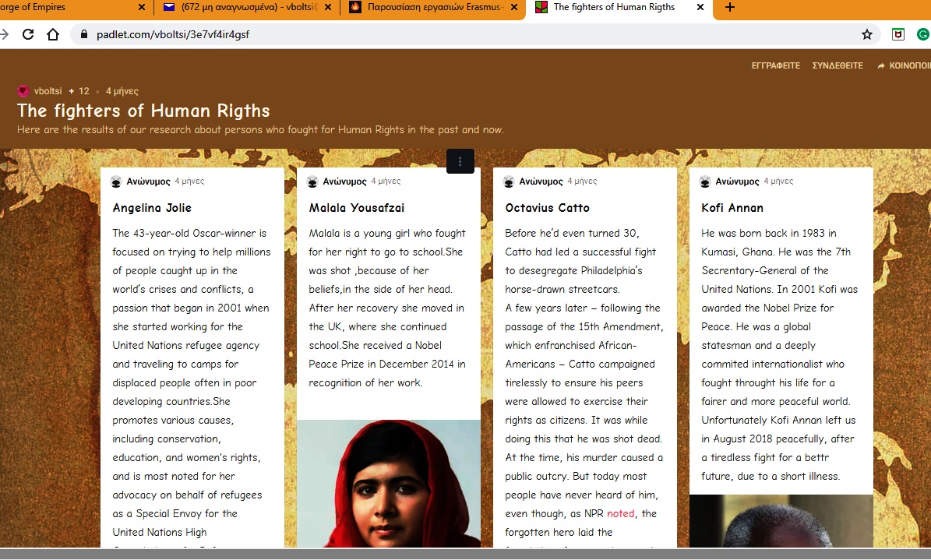Click the vboltsi author avatar
This screenshot has width=931, height=560.
tap(23, 91)
